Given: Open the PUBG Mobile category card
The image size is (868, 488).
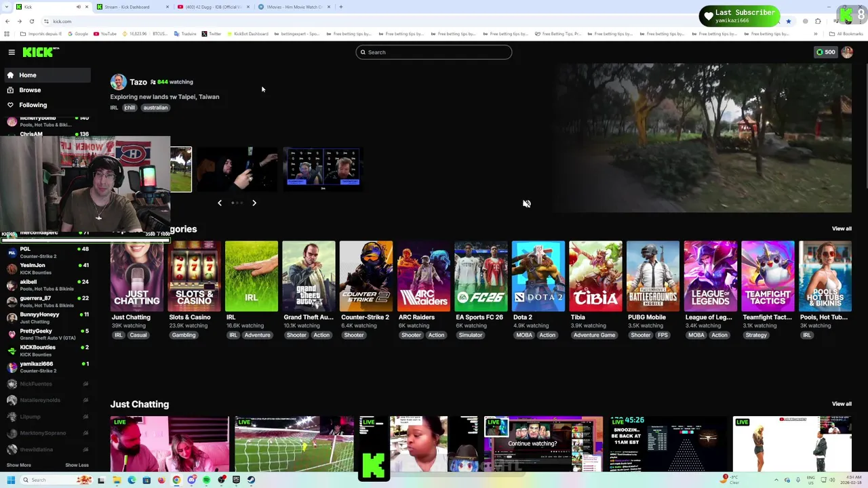Looking at the screenshot, I should (652, 277).
